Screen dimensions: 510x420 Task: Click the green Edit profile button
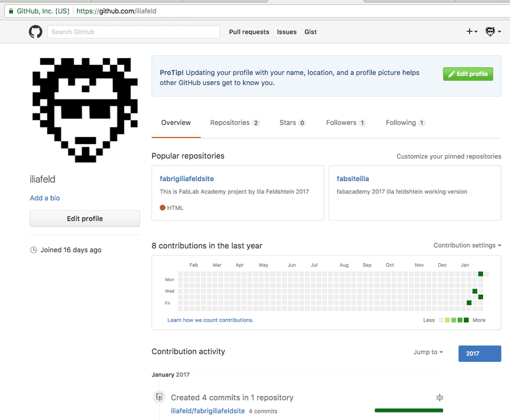point(468,74)
